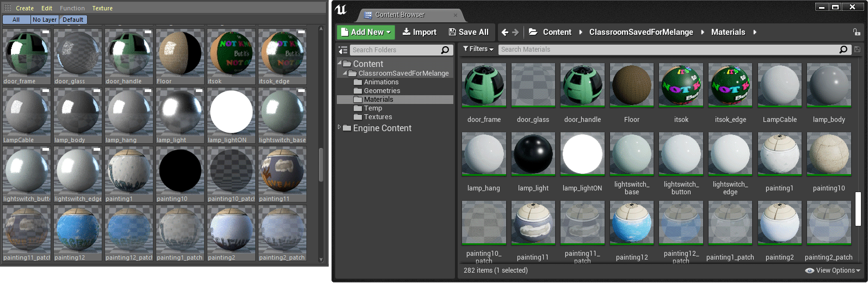Select the No Layer filter tab

[x=45, y=20]
